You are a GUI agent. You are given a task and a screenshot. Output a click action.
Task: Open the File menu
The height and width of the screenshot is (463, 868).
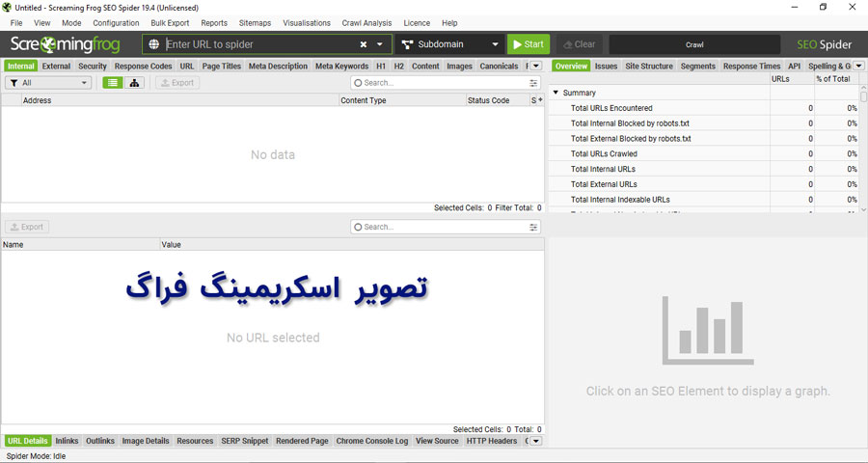coord(16,23)
